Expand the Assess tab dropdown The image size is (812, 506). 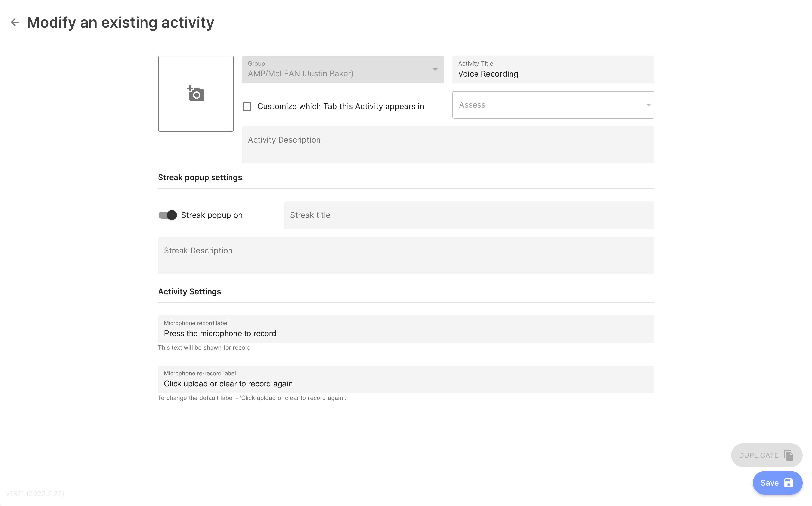coord(648,105)
